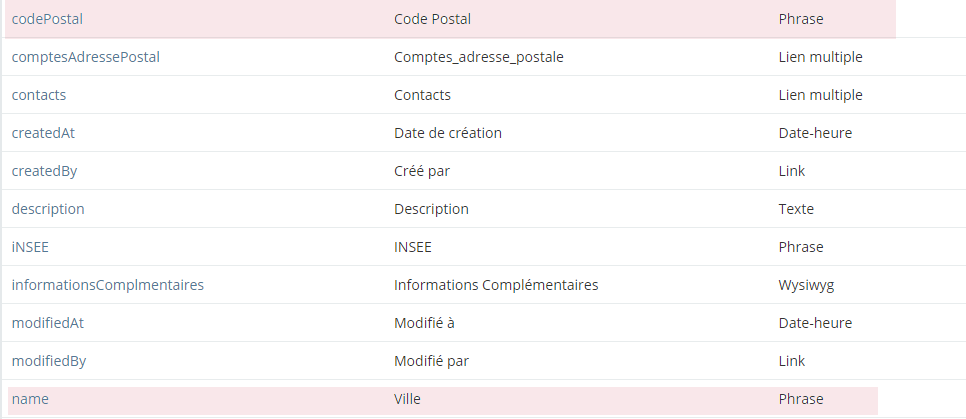Click the "Code Postal" label cell

(432, 19)
